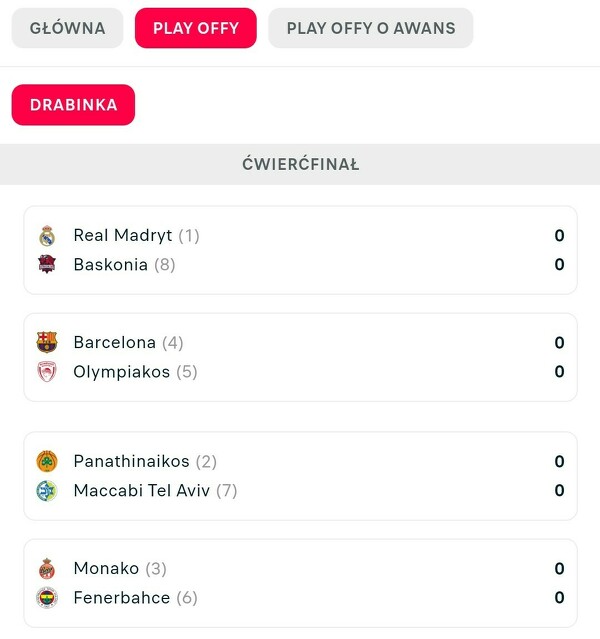Click the Maccabi Tel Aviv logo
Screen dimensions: 600x639
(47, 491)
